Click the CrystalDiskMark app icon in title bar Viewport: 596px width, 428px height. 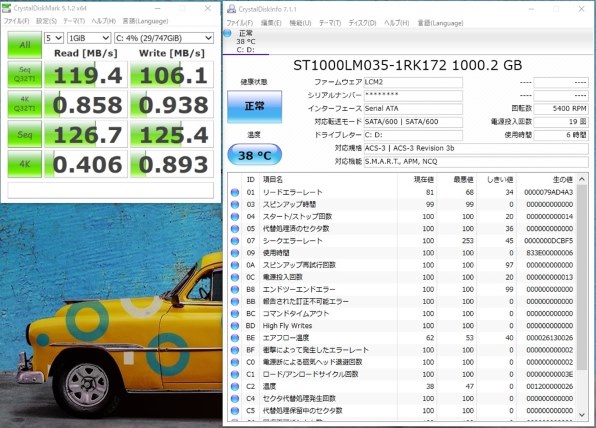click(6, 8)
